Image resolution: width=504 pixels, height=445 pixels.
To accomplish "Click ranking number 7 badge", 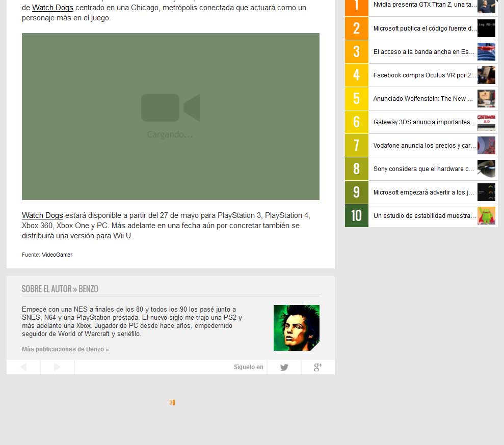I will click(356, 146).
